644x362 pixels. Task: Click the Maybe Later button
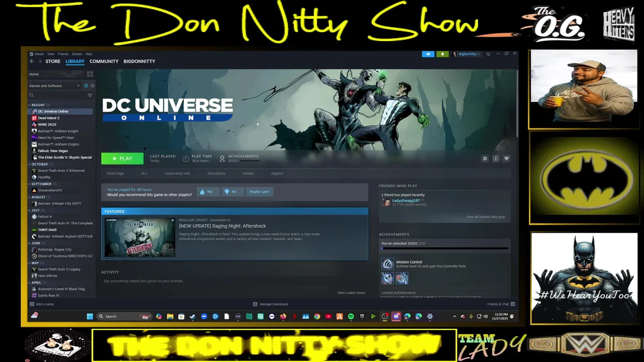click(260, 192)
